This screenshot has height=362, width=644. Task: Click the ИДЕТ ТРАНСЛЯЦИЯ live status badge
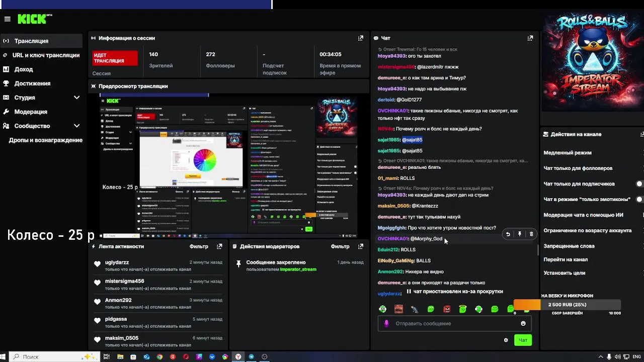(115, 58)
